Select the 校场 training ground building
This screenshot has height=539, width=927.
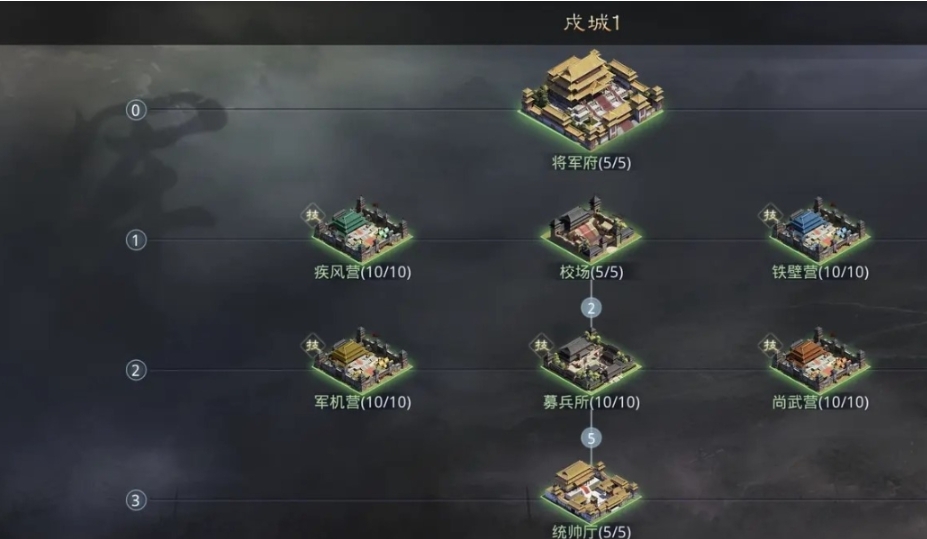coord(591,230)
